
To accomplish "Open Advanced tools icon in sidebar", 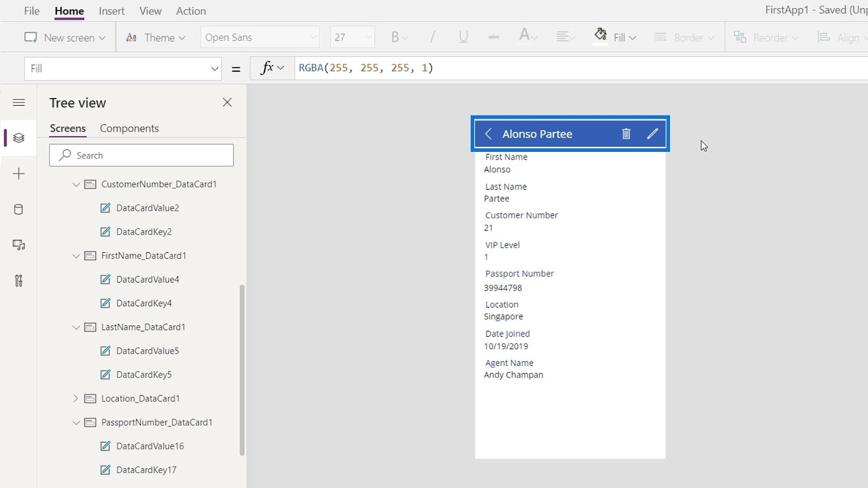I will click(18, 280).
